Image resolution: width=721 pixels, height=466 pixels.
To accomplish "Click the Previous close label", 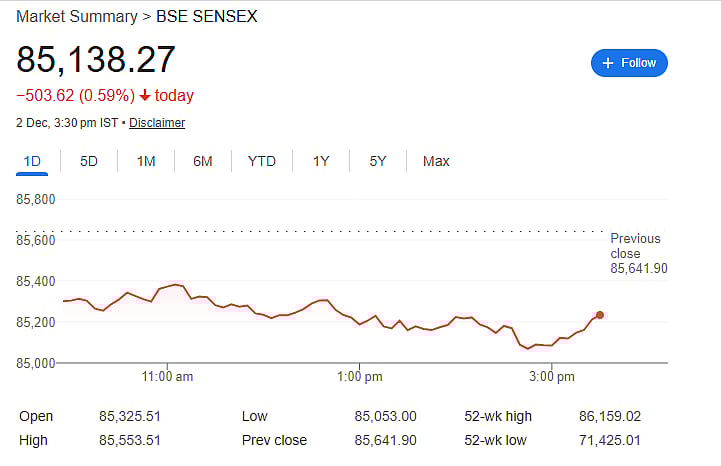I will pos(636,246).
